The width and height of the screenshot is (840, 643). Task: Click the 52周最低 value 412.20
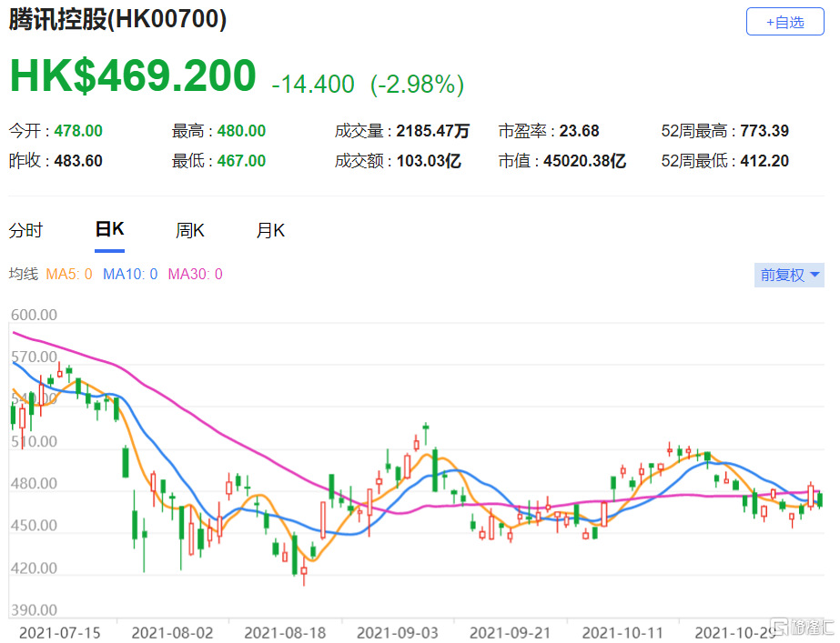pyautogui.click(x=764, y=161)
